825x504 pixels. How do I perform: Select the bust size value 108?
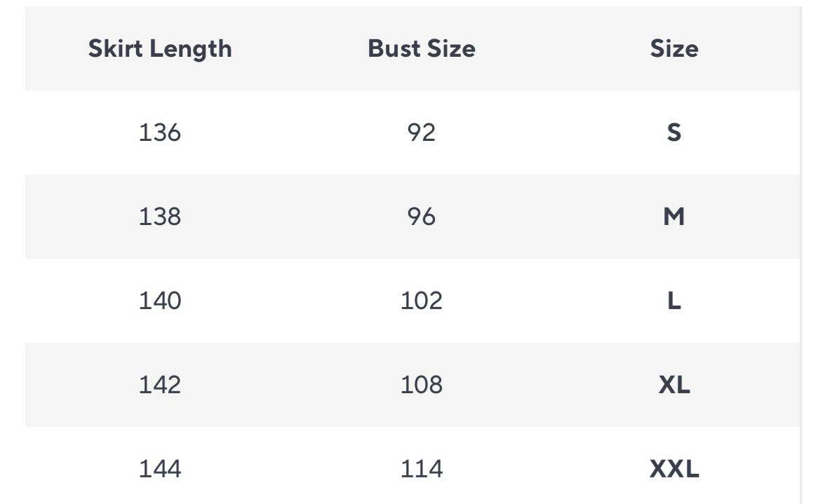422,385
